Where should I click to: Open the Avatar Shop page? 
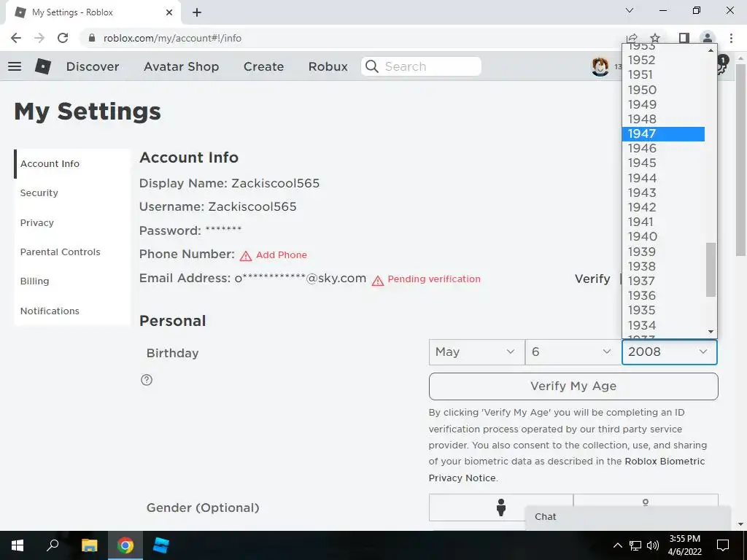pyautogui.click(x=181, y=66)
